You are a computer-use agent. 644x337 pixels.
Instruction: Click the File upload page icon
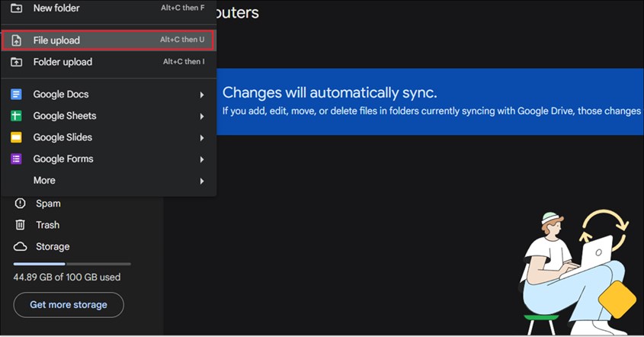[17, 40]
